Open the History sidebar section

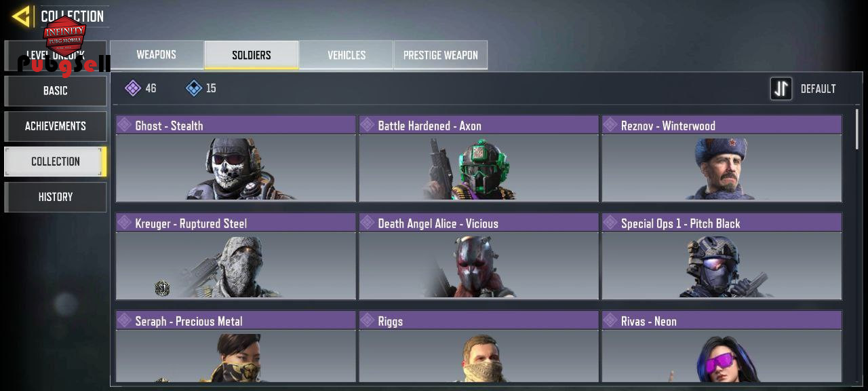click(x=56, y=197)
